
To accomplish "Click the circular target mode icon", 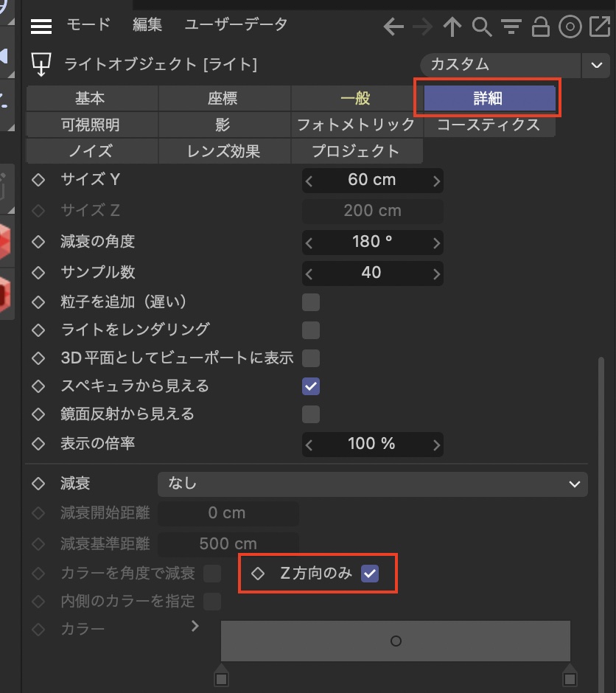I will [570, 27].
